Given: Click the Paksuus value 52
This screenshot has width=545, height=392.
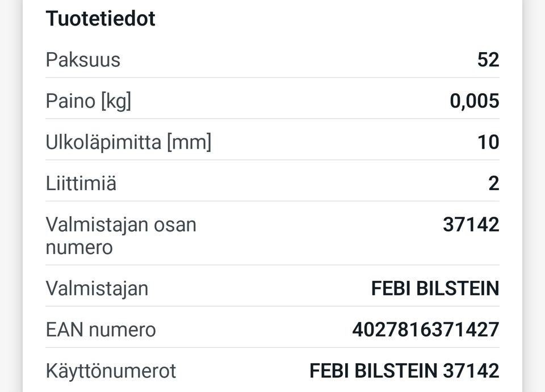Looking at the screenshot, I should pyautogui.click(x=488, y=60).
